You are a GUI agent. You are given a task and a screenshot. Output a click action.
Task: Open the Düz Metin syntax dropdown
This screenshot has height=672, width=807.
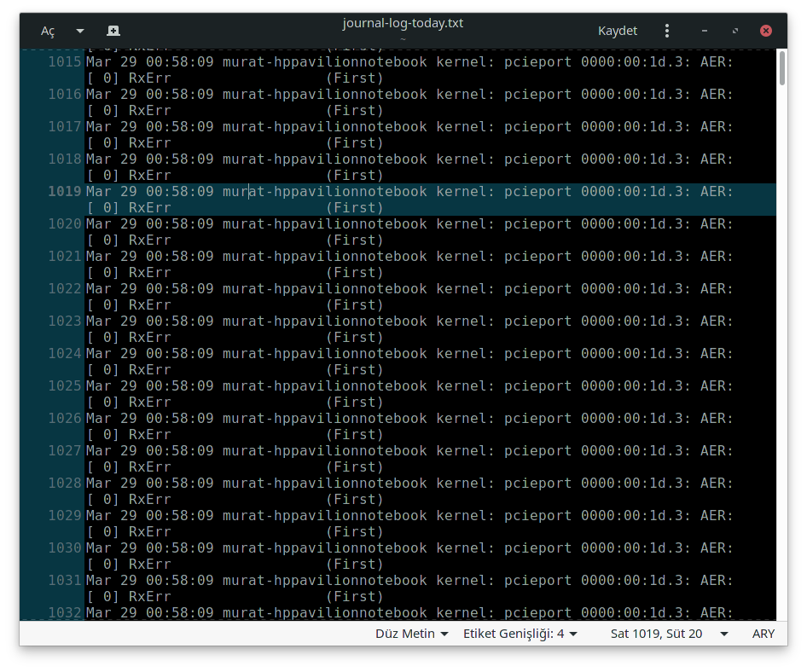412,634
